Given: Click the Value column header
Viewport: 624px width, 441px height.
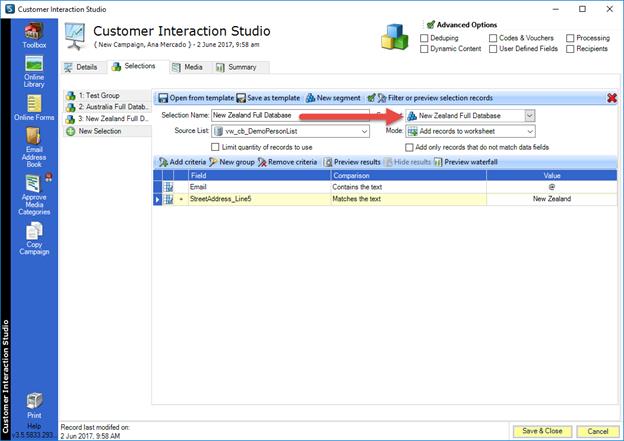Looking at the screenshot, I should pyautogui.click(x=552, y=176).
